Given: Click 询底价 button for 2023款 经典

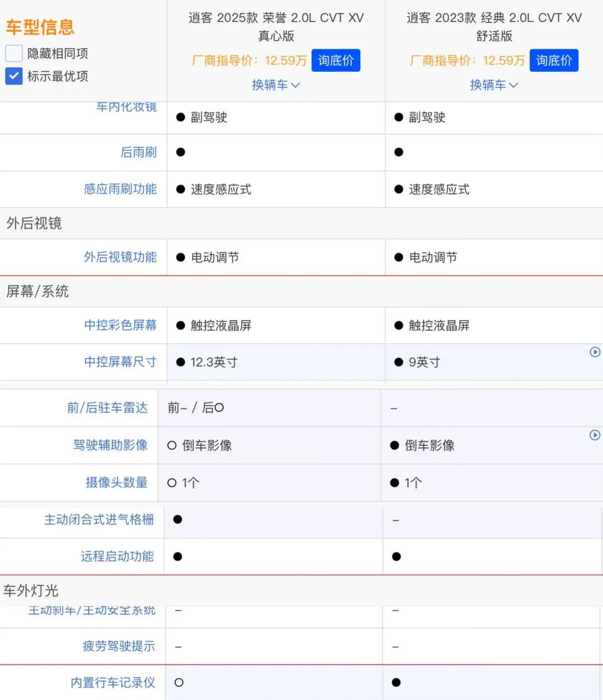Looking at the screenshot, I should [554, 60].
